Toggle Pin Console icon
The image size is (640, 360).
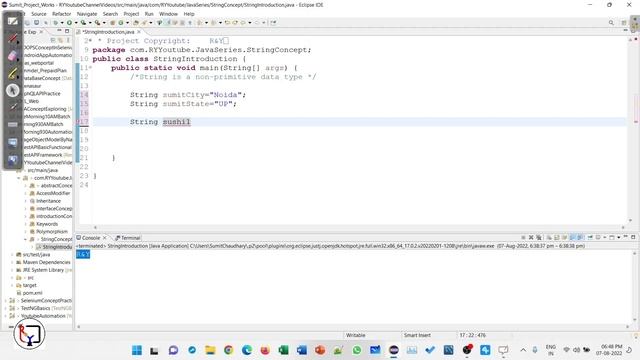tap(590, 237)
